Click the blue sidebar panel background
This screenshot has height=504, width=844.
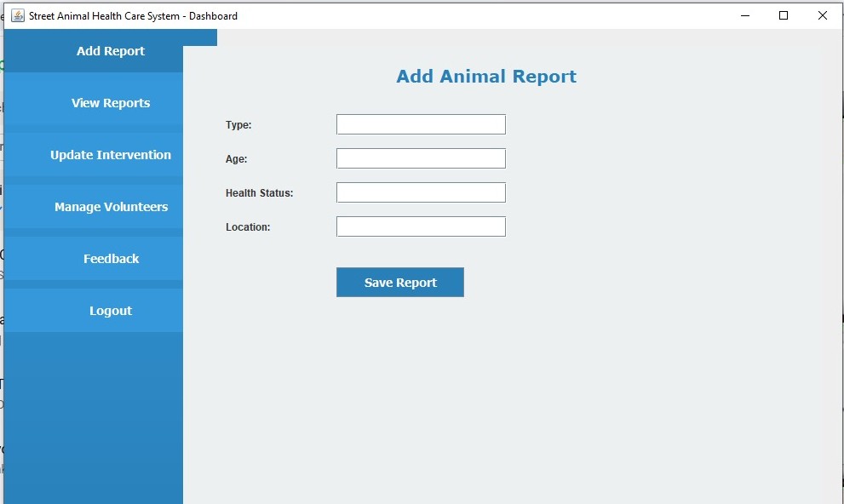(x=94, y=409)
